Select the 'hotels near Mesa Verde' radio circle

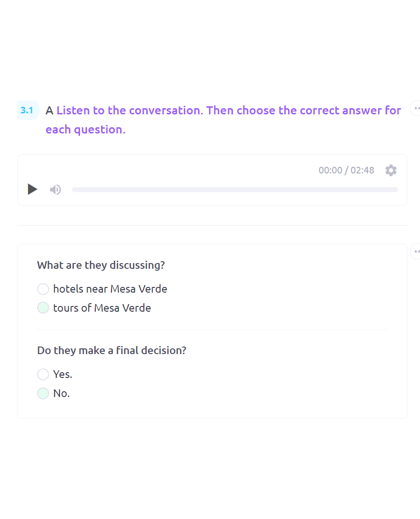[43, 289]
